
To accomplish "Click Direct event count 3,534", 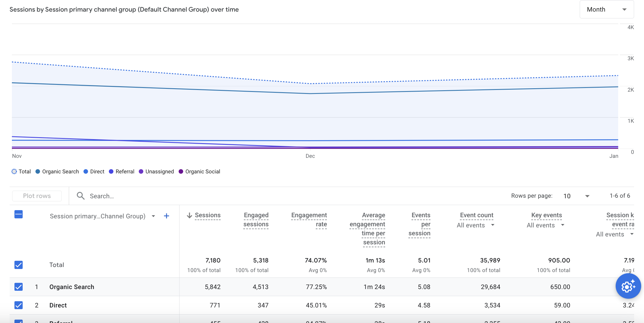I will (x=492, y=305).
